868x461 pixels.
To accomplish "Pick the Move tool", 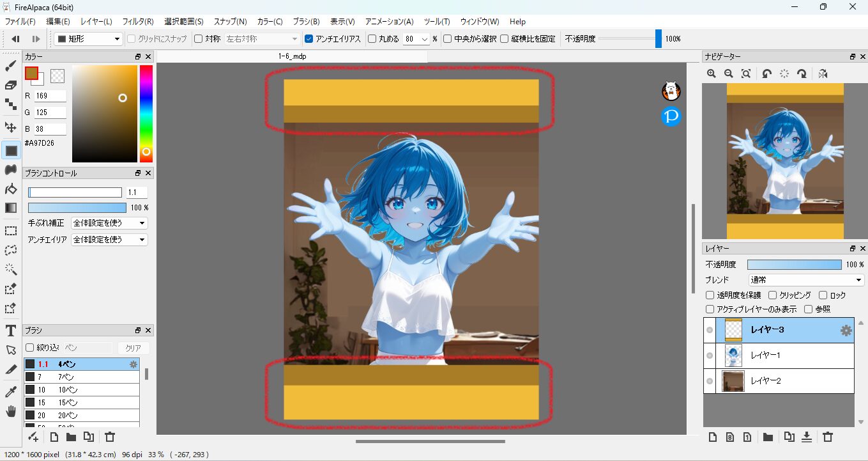I will point(11,127).
